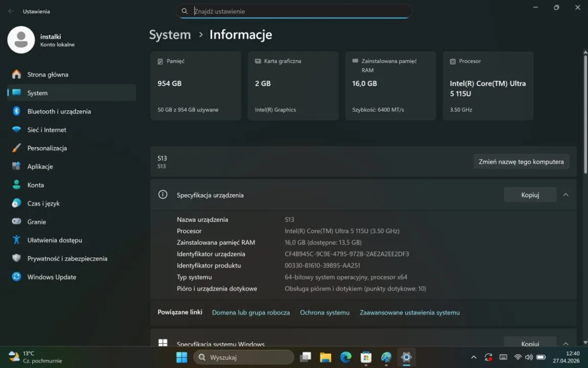Go to Ułatwienia dostępu settings
588x368 pixels.
(54, 240)
